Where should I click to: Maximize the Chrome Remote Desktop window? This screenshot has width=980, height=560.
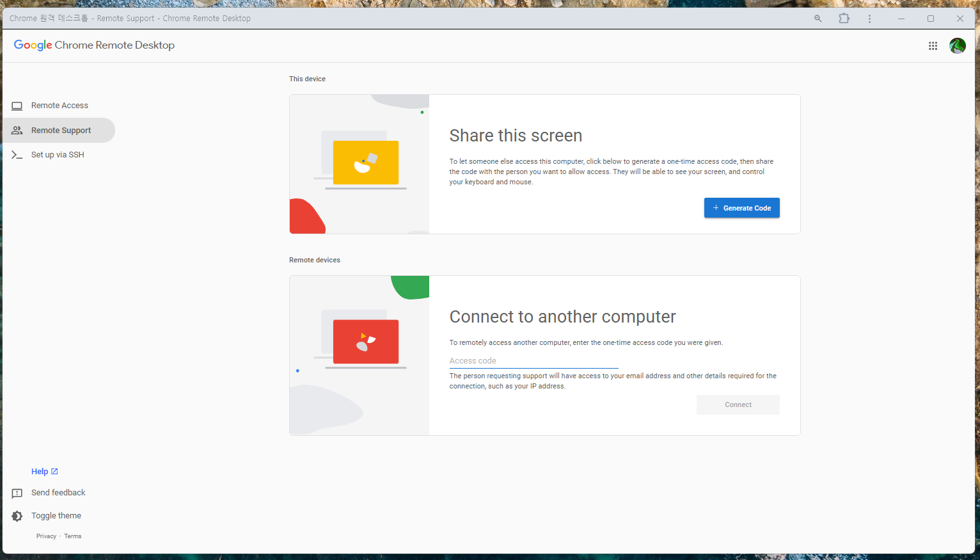coord(930,19)
